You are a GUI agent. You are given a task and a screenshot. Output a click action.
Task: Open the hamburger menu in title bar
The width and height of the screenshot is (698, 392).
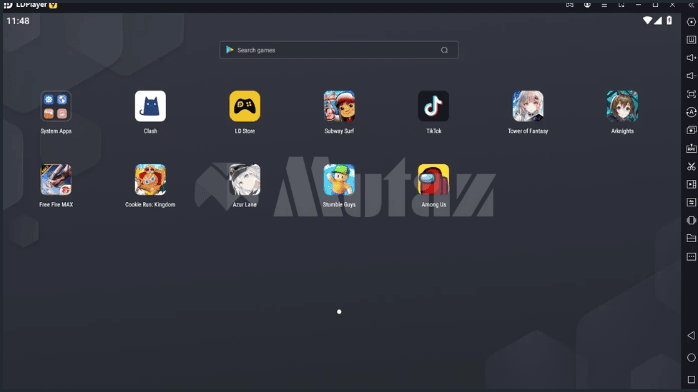pos(604,5)
